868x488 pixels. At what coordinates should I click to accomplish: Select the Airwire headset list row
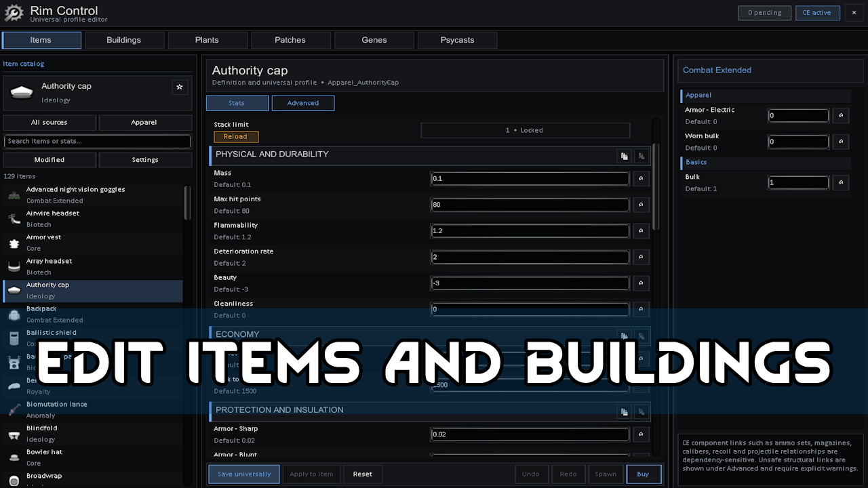93,219
